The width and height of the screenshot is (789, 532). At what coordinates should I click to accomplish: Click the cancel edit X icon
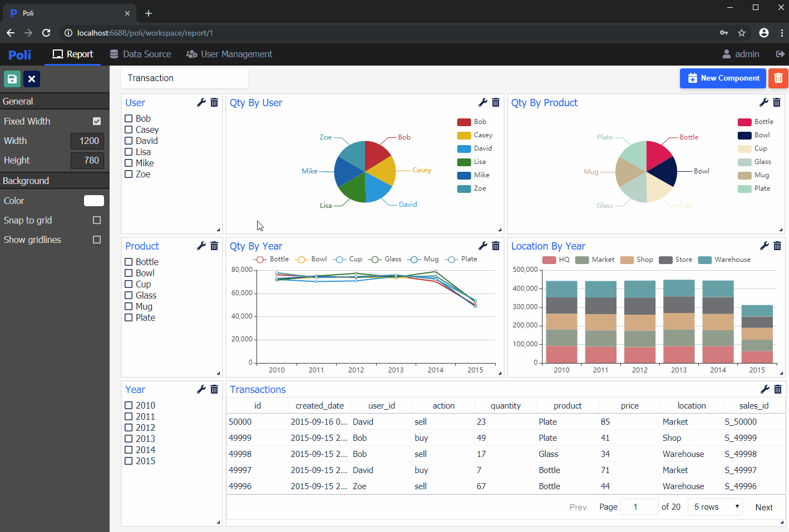coord(32,79)
